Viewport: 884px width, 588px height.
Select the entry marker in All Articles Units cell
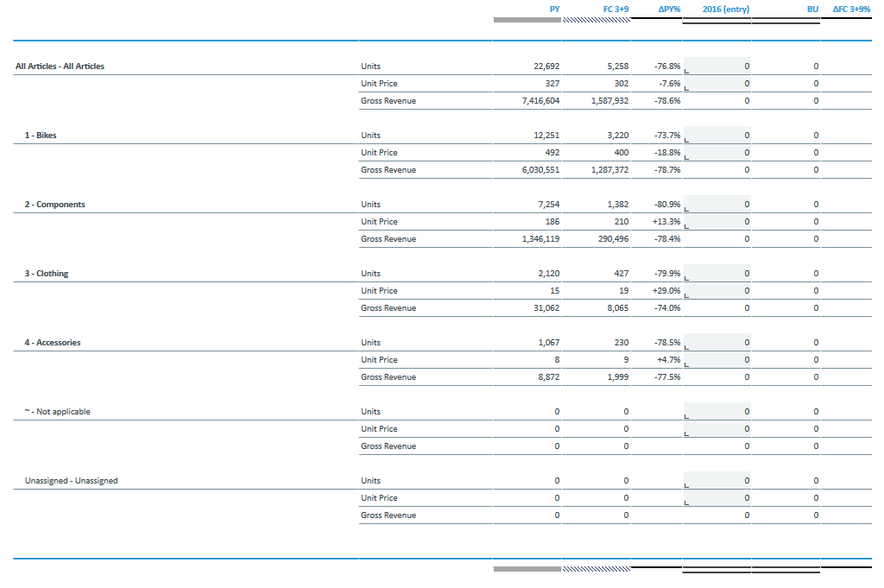point(686,69)
